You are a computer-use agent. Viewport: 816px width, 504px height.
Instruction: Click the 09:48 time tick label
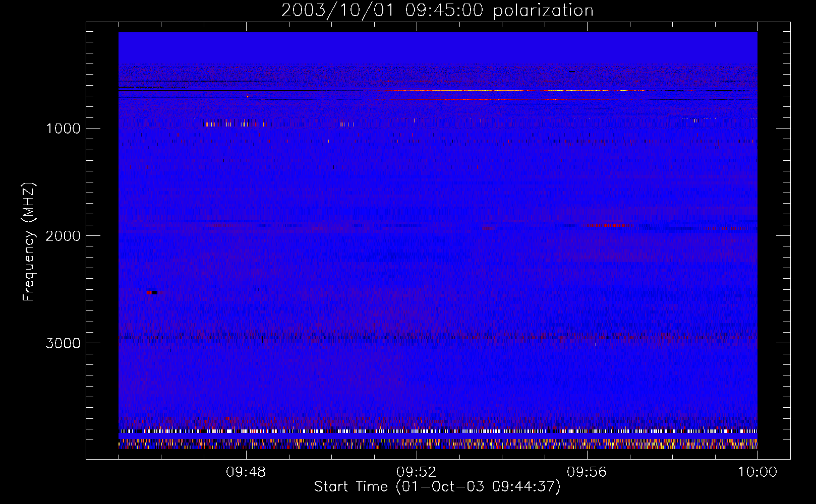click(246, 472)
